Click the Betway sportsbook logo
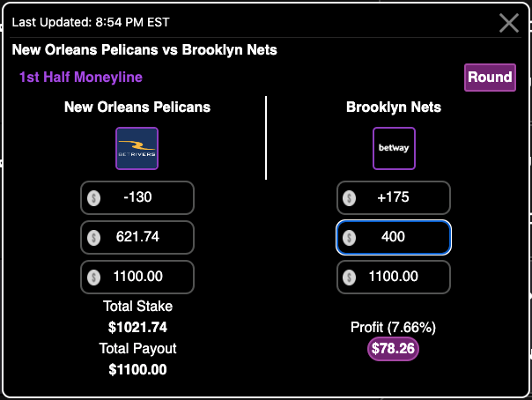 (x=394, y=148)
